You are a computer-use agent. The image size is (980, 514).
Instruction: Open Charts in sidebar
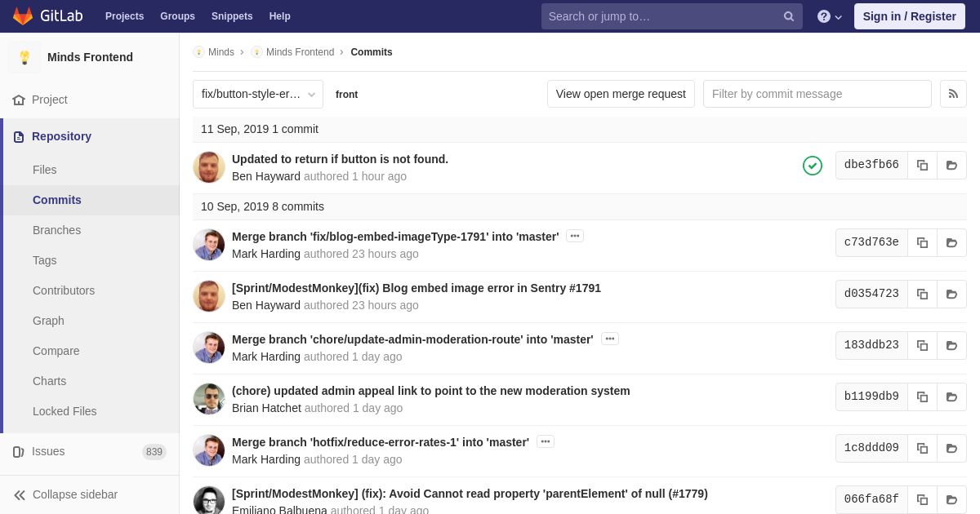tap(49, 381)
